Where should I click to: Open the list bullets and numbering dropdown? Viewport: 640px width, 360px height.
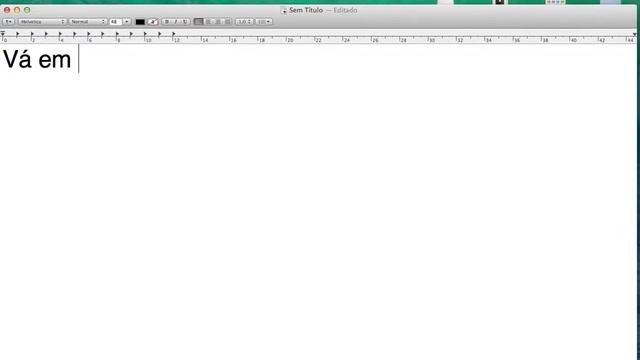[x=264, y=22]
